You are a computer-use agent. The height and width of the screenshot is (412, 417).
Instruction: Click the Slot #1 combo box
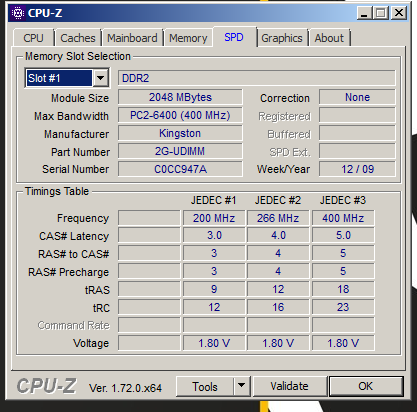point(67,78)
